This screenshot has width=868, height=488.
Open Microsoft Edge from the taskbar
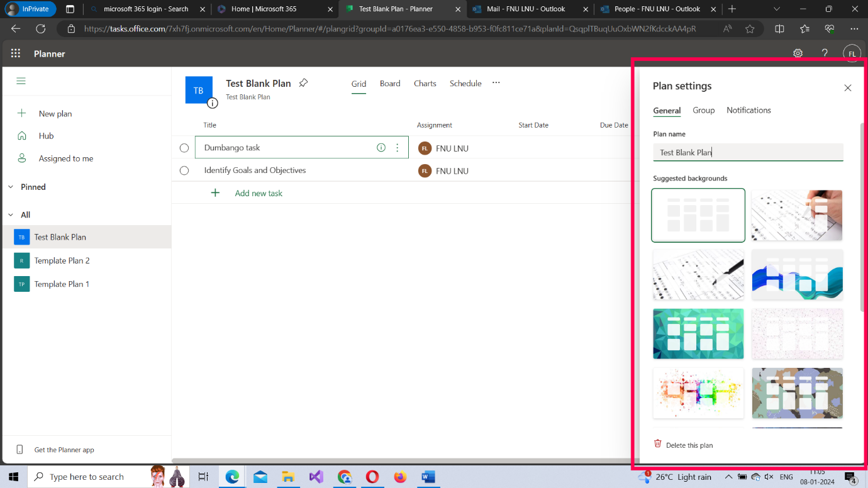pyautogui.click(x=233, y=477)
